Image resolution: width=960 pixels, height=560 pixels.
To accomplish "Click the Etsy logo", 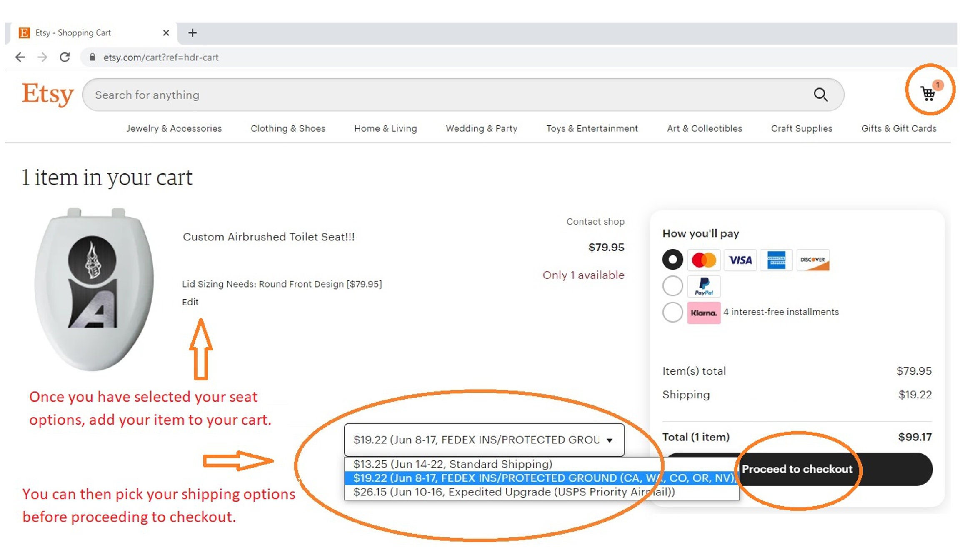I will (48, 94).
